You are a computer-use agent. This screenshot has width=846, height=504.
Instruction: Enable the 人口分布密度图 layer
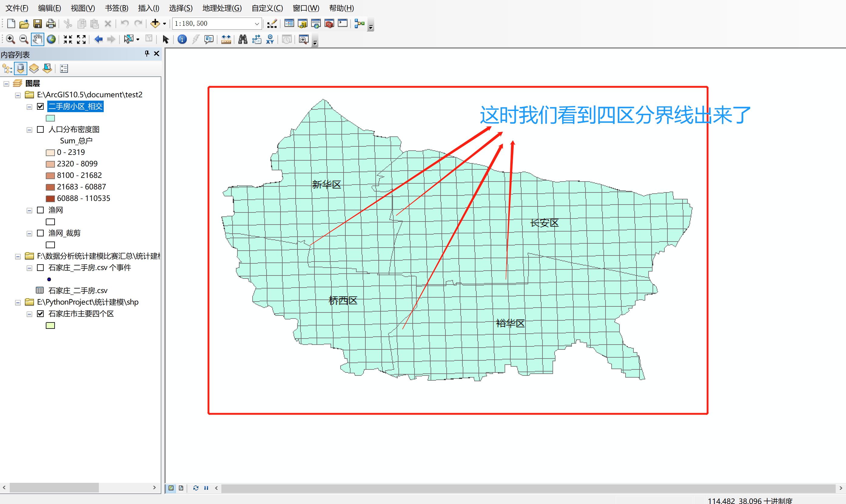40,129
